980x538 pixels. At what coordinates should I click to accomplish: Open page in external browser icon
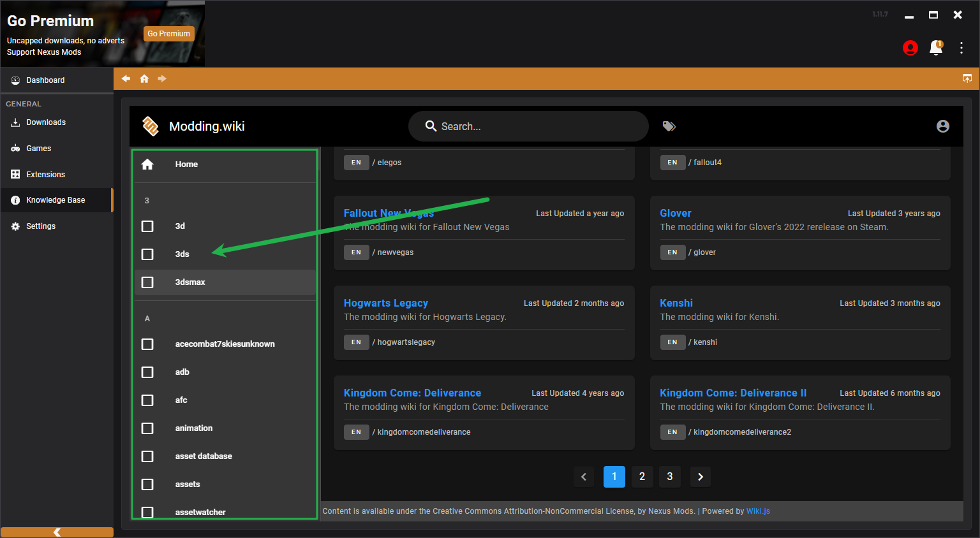pos(967,78)
